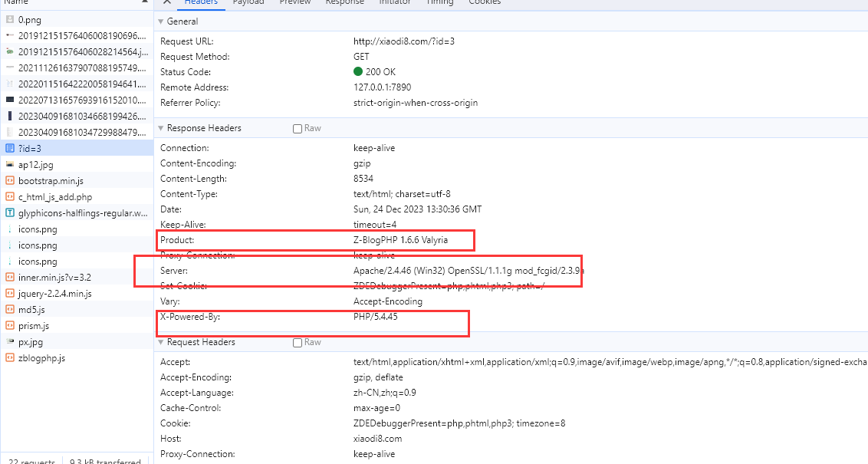Click the script icon beside jquery-2.2.4.min.js
Image resolution: width=868 pixels, height=464 pixels.
[10, 294]
